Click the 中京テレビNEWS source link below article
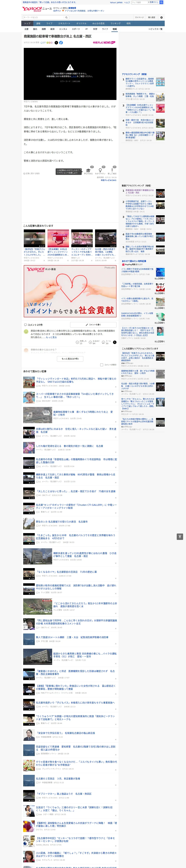 [x=108, y=180]
